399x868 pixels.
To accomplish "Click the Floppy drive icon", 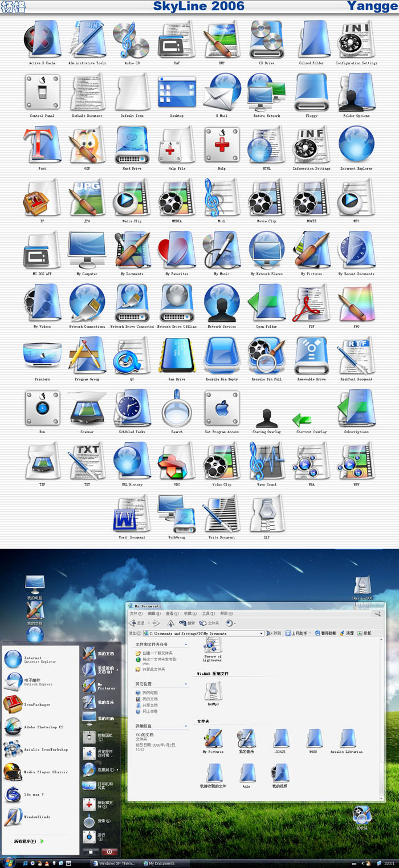I will point(311,92).
